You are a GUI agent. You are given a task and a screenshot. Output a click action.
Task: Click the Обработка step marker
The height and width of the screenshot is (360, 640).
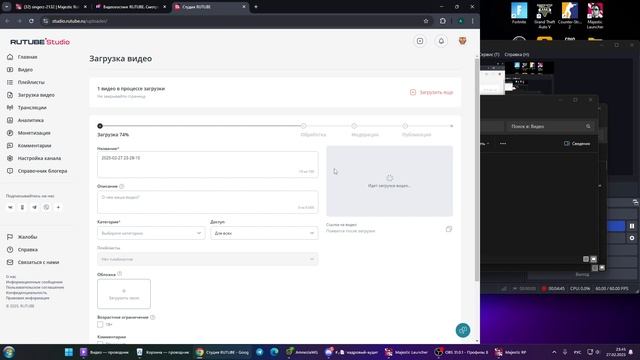click(303, 126)
